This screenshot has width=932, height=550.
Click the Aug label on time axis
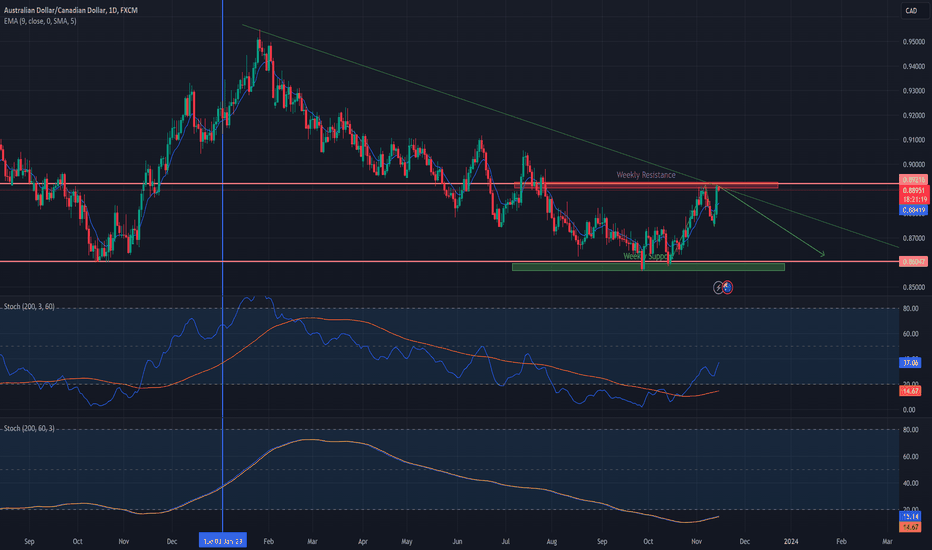552,542
